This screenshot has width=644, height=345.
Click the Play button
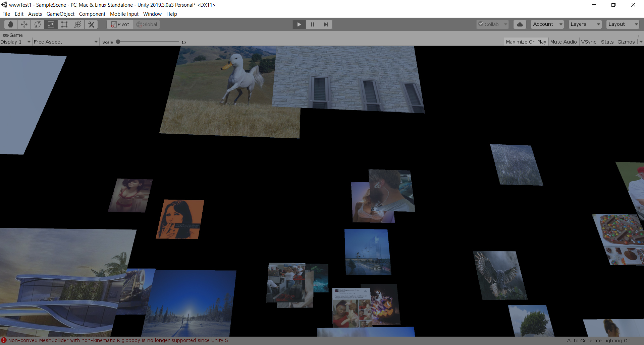click(x=299, y=24)
